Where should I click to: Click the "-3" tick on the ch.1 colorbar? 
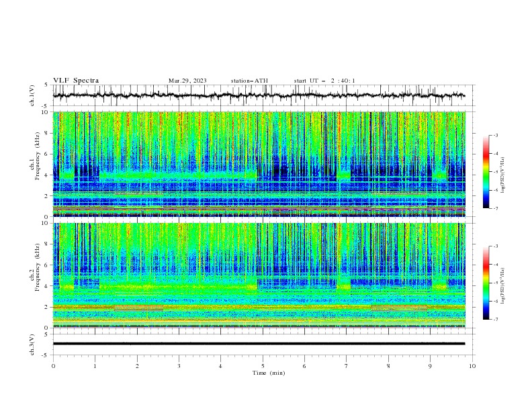click(x=495, y=135)
